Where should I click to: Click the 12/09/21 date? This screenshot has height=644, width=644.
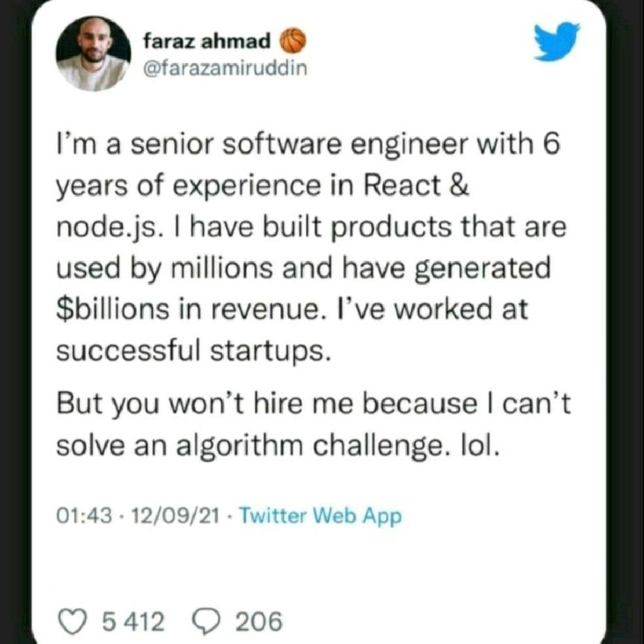point(174,516)
